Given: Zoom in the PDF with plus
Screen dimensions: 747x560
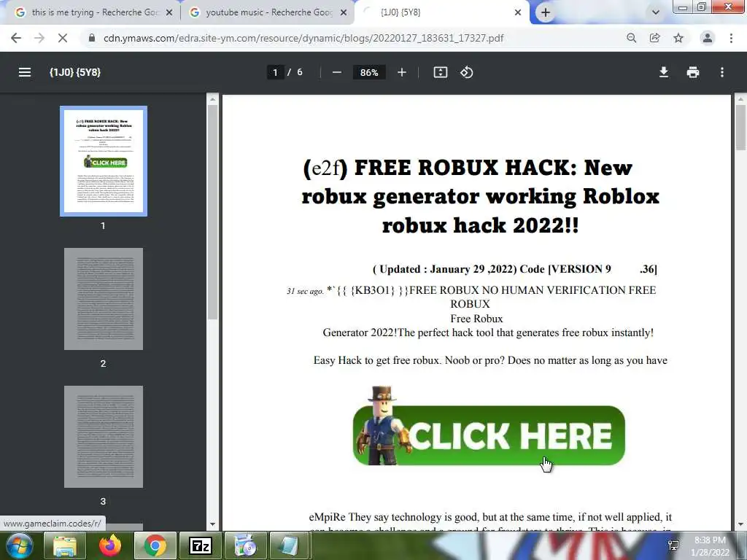Looking at the screenshot, I should click(402, 72).
